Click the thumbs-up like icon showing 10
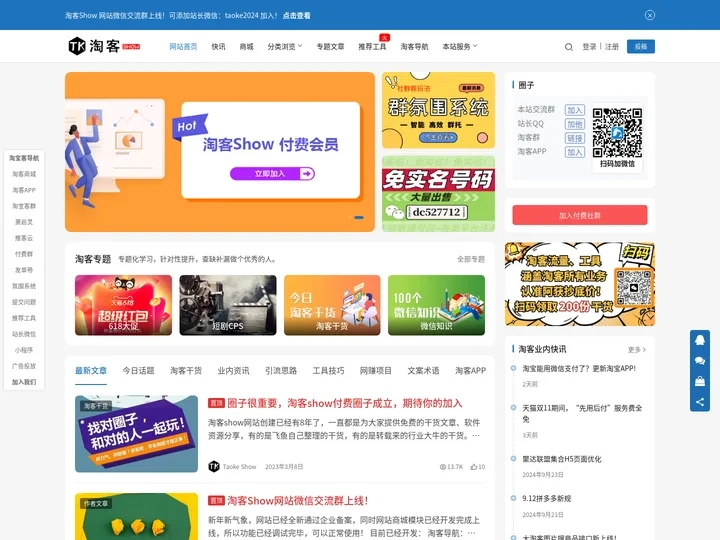Screen dimensions: 720x540 [x=473, y=467]
